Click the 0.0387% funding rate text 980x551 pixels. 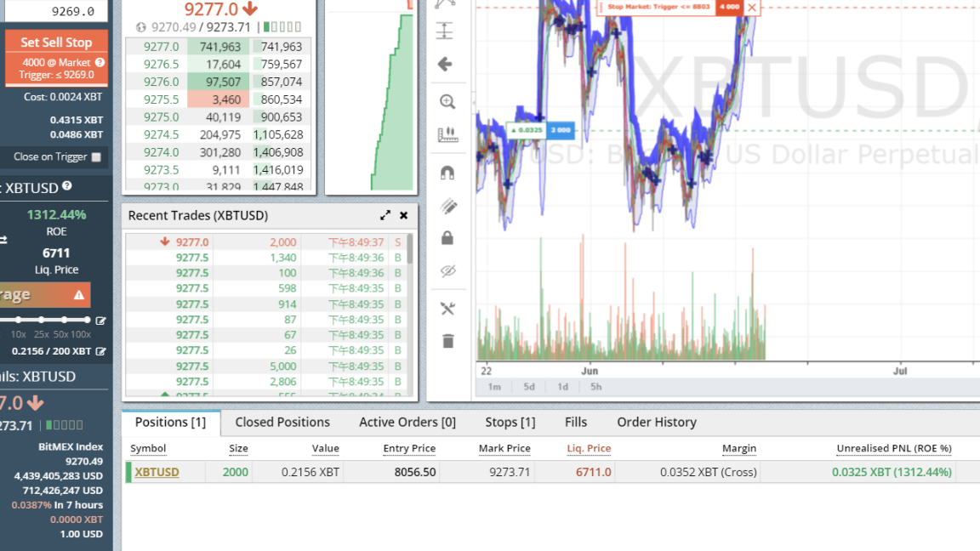[31, 505]
